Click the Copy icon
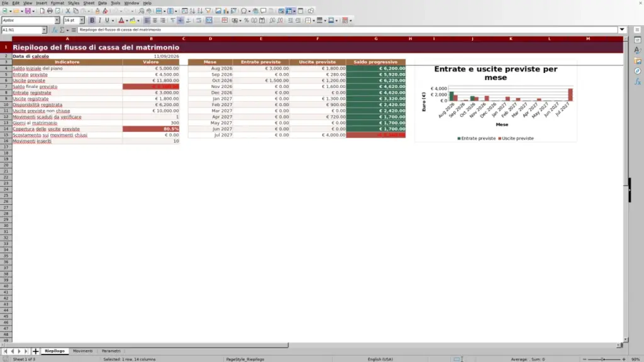644x362 pixels. (75, 11)
